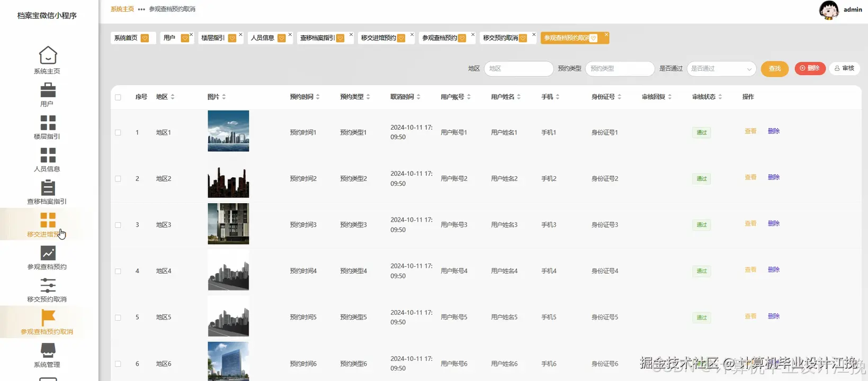Open 参观查档预约取消 flag icon
The image size is (868, 381).
(48, 317)
